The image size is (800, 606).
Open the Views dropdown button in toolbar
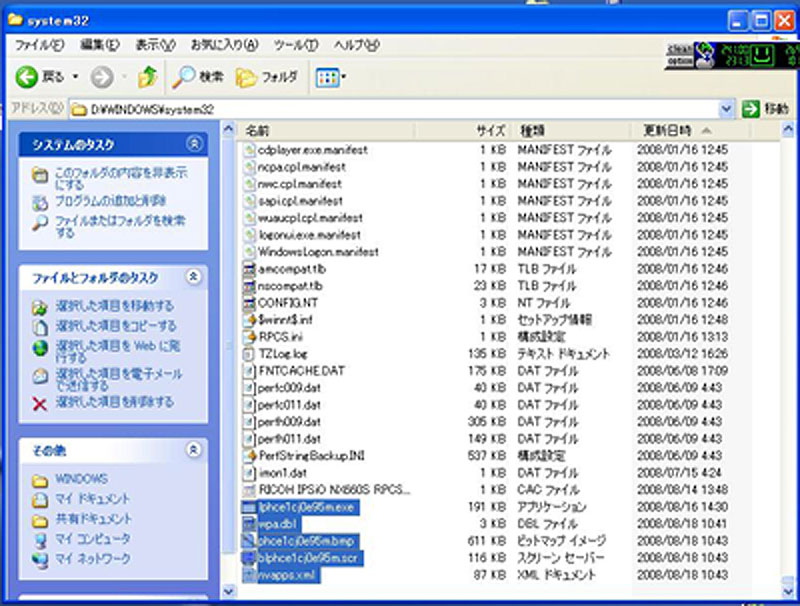coord(331,77)
